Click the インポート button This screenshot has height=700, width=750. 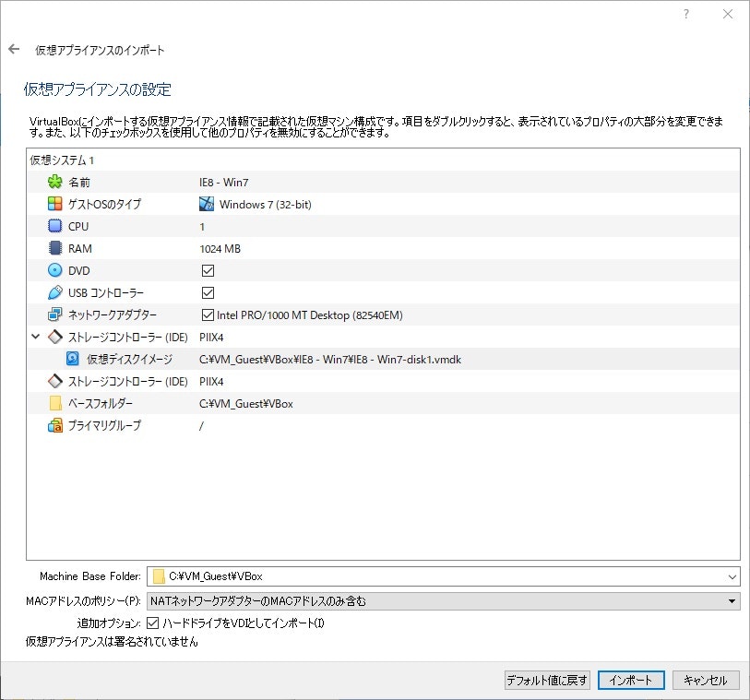631,680
